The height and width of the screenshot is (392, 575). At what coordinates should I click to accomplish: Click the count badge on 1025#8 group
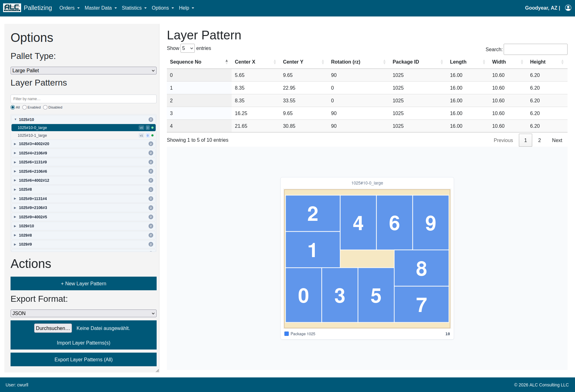tap(151, 189)
